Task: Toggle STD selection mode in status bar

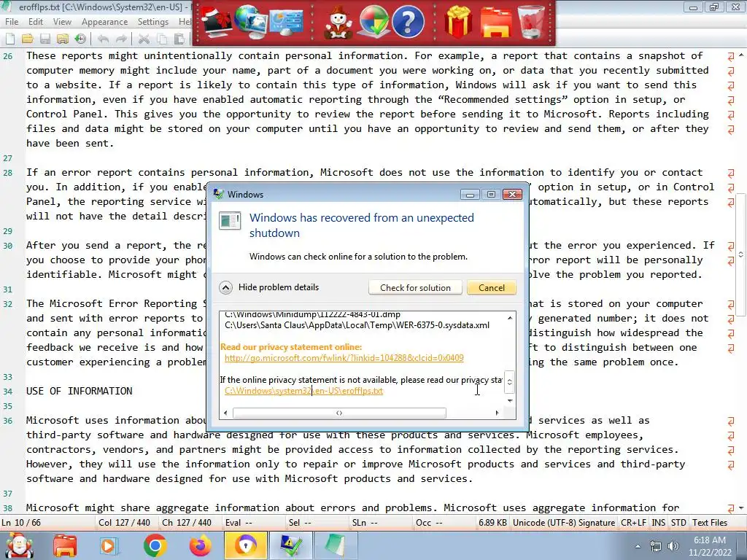Action: tap(678, 522)
